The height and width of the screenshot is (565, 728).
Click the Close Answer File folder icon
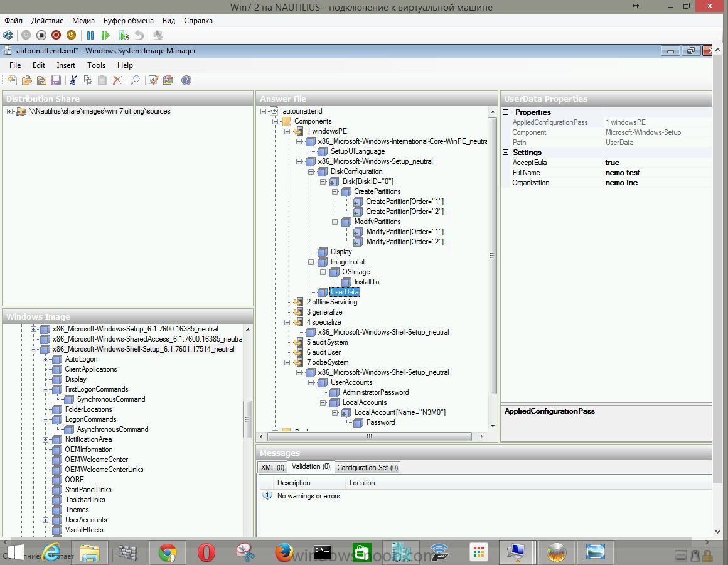[41, 80]
